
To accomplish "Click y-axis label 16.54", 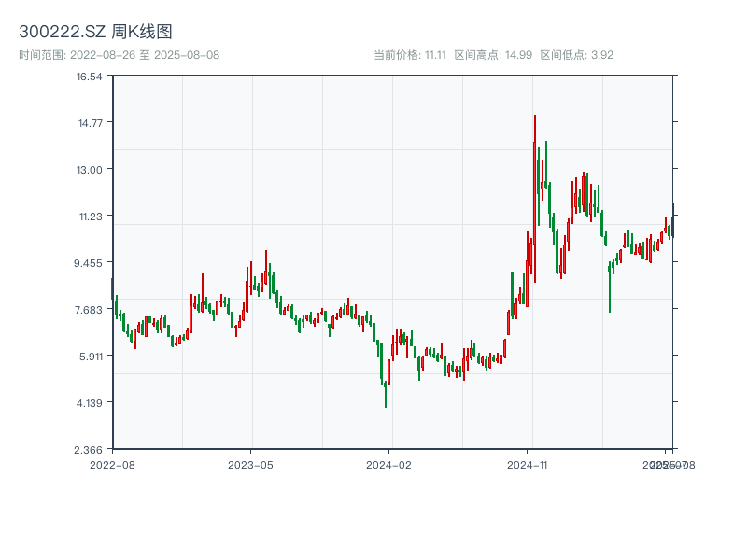I will [90, 77].
